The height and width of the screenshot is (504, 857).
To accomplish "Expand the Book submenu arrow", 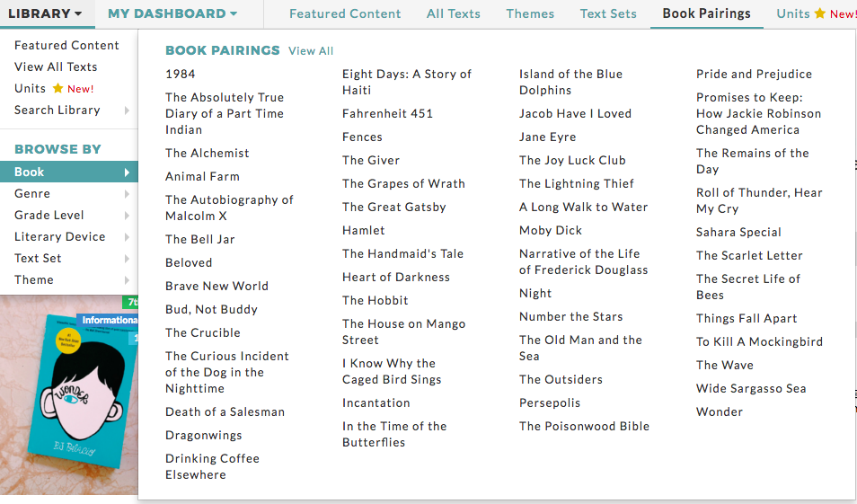I will [x=127, y=172].
